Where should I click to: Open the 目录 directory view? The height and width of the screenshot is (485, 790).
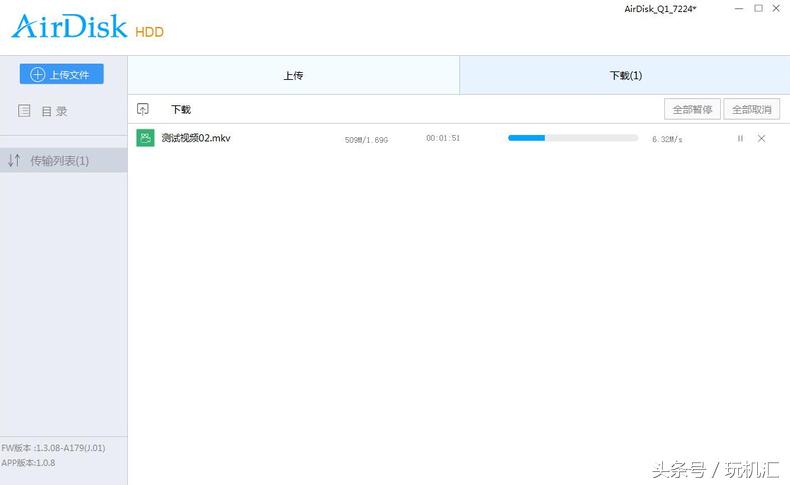[43, 111]
